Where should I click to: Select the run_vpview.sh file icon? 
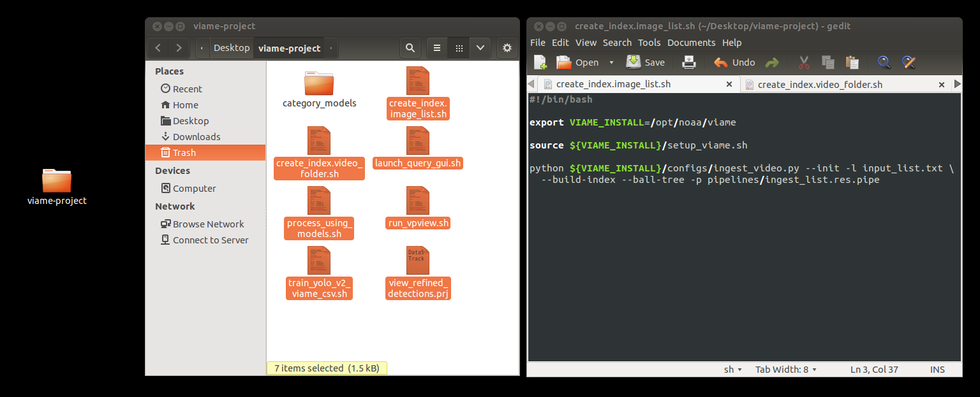[x=418, y=201]
